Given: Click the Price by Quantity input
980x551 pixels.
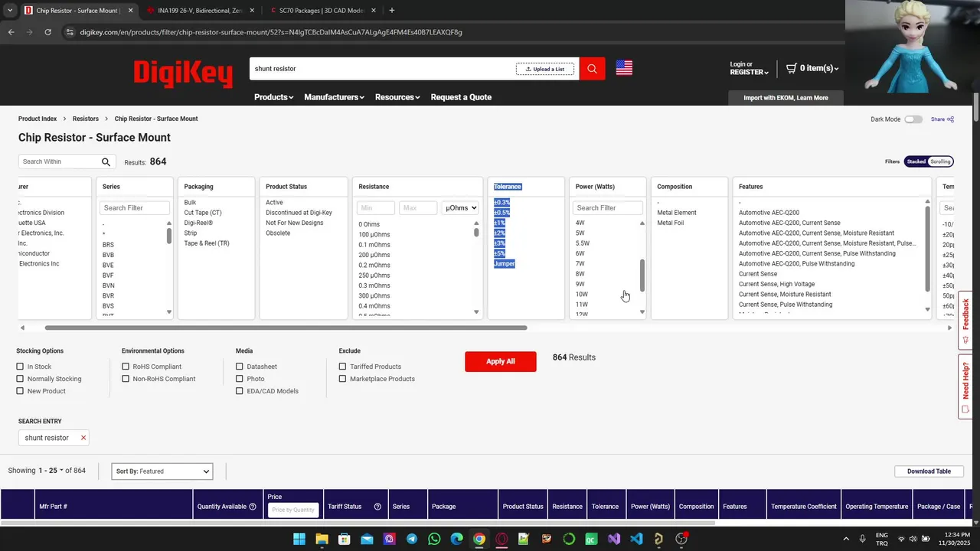Looking at the screenshot, I should pos(293,510).
